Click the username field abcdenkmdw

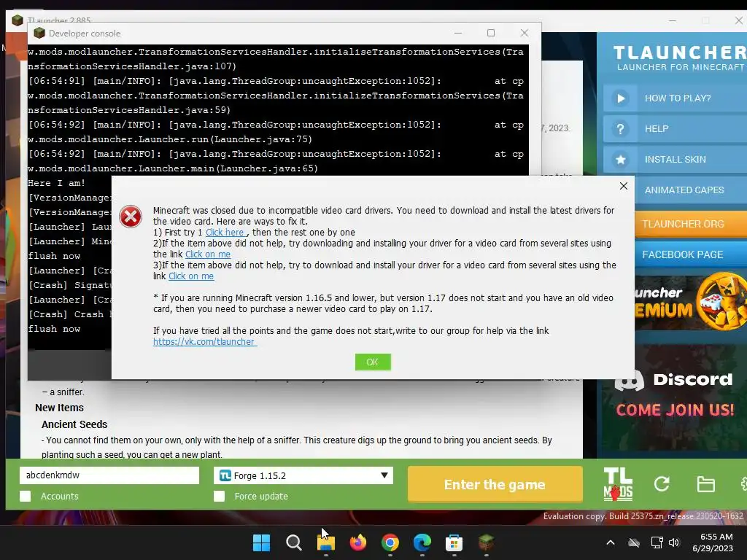109,475
